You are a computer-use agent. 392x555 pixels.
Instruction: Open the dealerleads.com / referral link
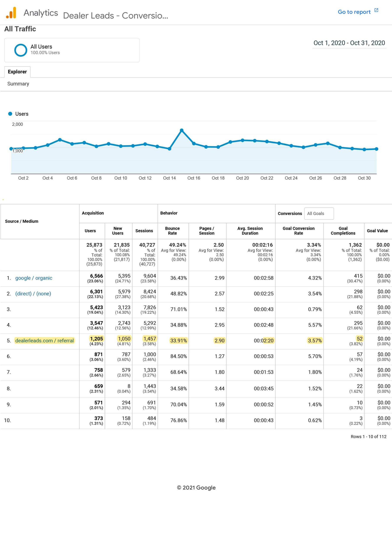pyautogui.click(x=44, y=341)
